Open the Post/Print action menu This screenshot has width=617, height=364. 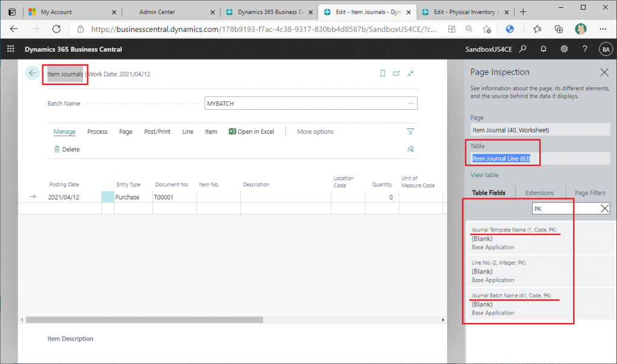coord(157,131)
